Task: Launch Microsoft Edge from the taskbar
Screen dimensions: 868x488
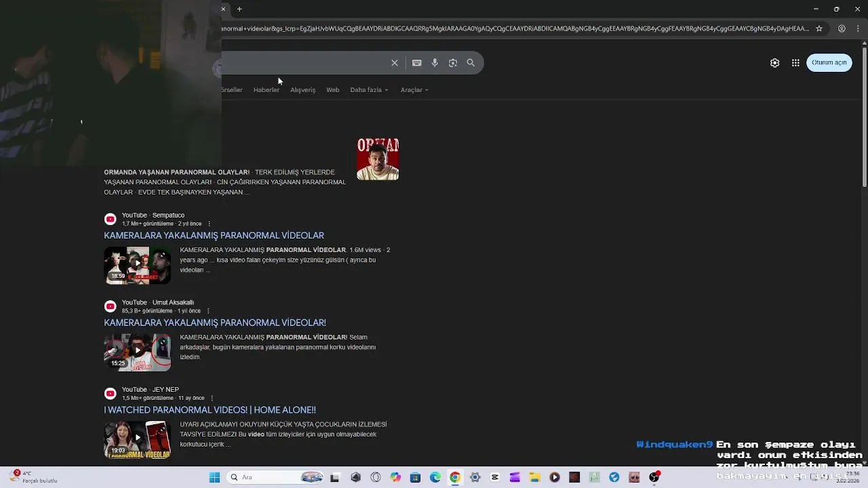Action: point(435,477)
